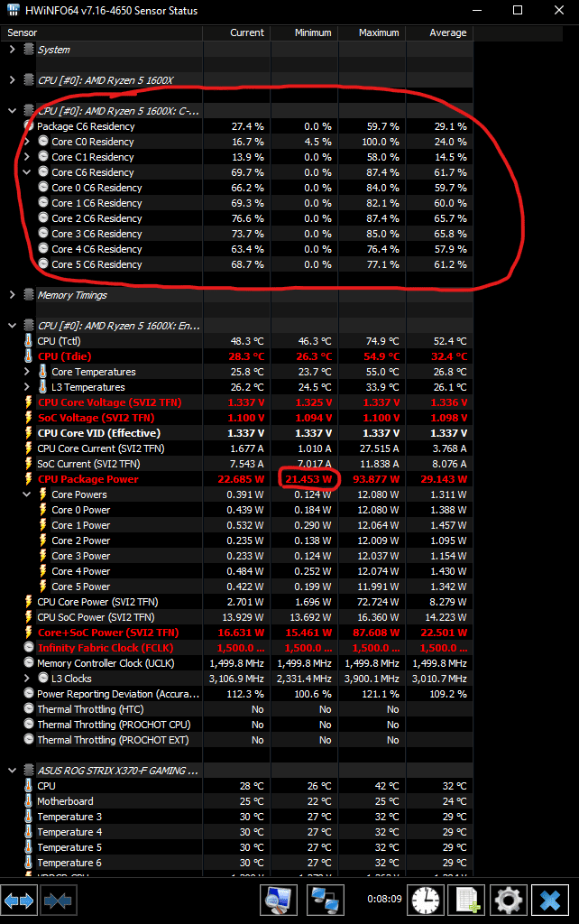Click the circle icon beside Package C6 Residency
This screenshot has height=924, width=579.
click(28, 125)
